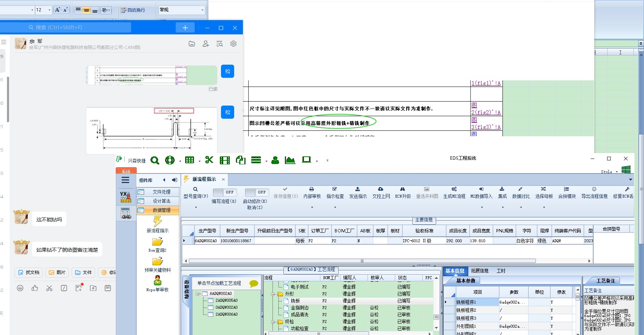The width and height of the screenshot is (644, 335).
Task: Click the screenshot scissors icon in chat toolbar
Action: tap(49, 288)
